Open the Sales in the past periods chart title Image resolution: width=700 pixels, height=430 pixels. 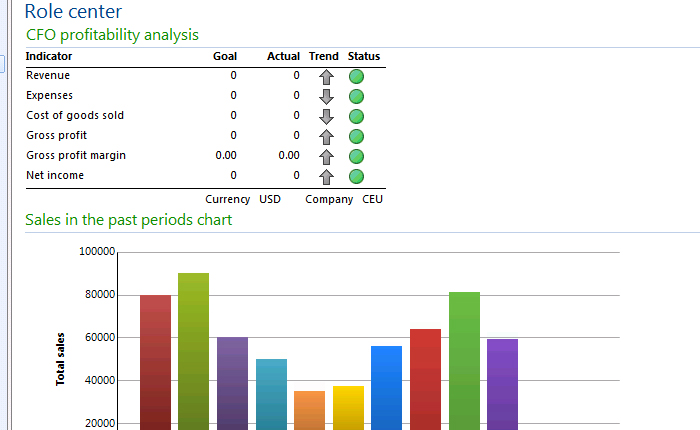pyautogui.click(x=129, y=220)
